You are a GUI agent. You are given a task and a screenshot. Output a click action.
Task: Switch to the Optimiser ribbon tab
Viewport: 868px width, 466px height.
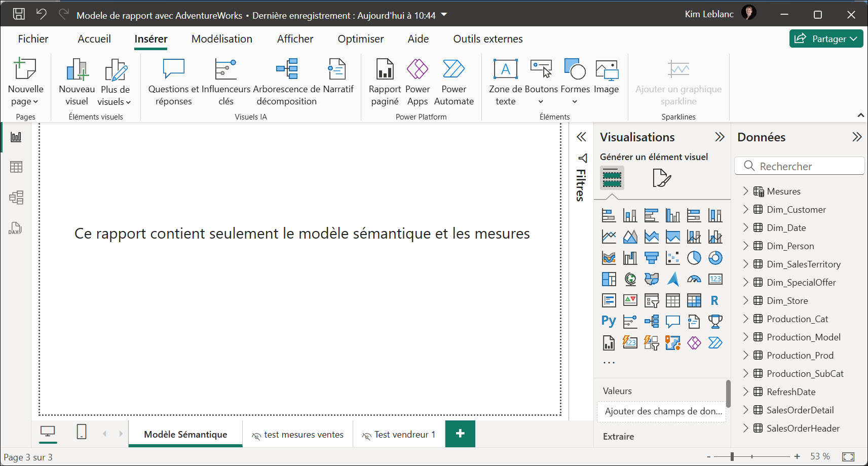361,39
